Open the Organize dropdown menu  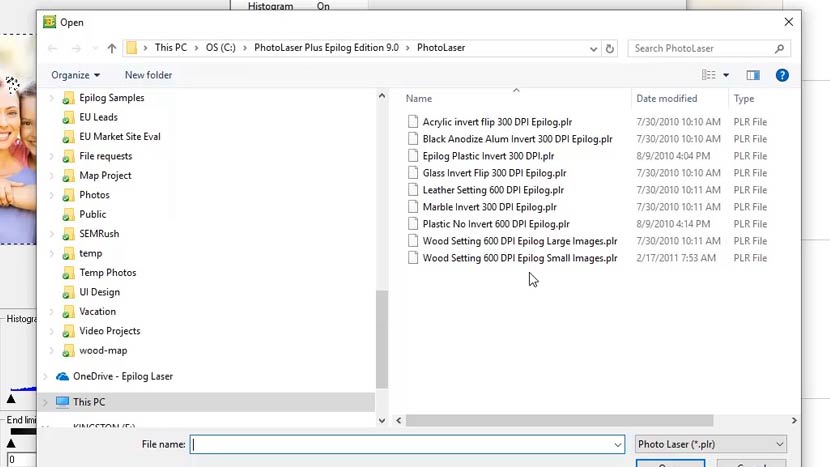click(x=75, y=75)
